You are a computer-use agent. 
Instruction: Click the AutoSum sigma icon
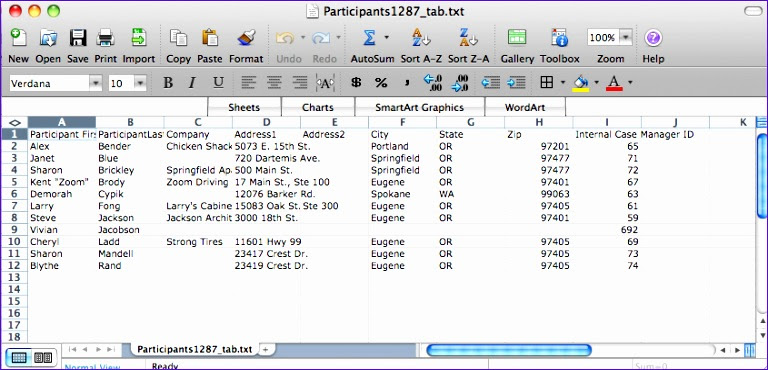(369, 38)
